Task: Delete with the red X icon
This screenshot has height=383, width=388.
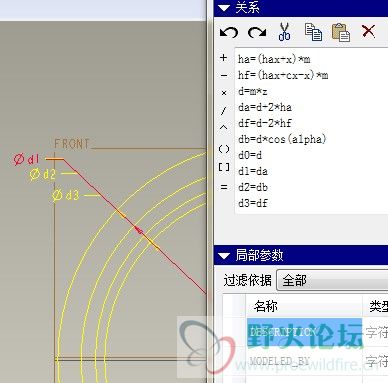Action: pos(368,31)
